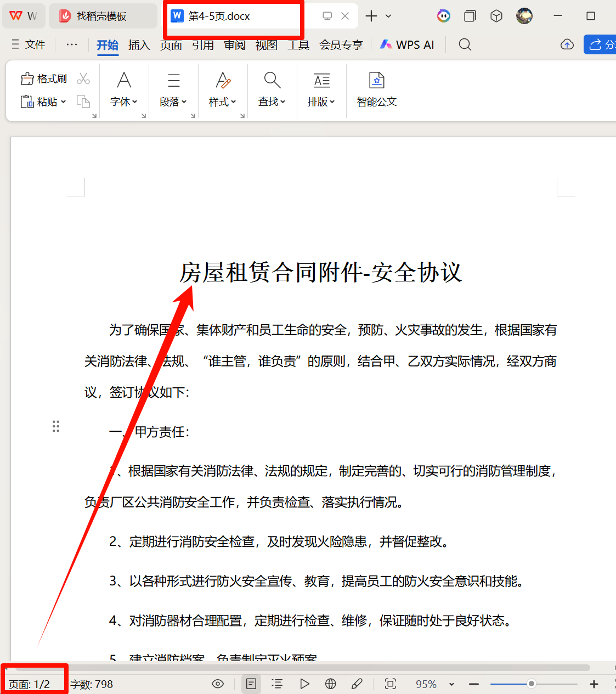The height and width of the screenshot is (694, 616).
Task: Open the 文件 menu
Action: (x=29, y=44)
